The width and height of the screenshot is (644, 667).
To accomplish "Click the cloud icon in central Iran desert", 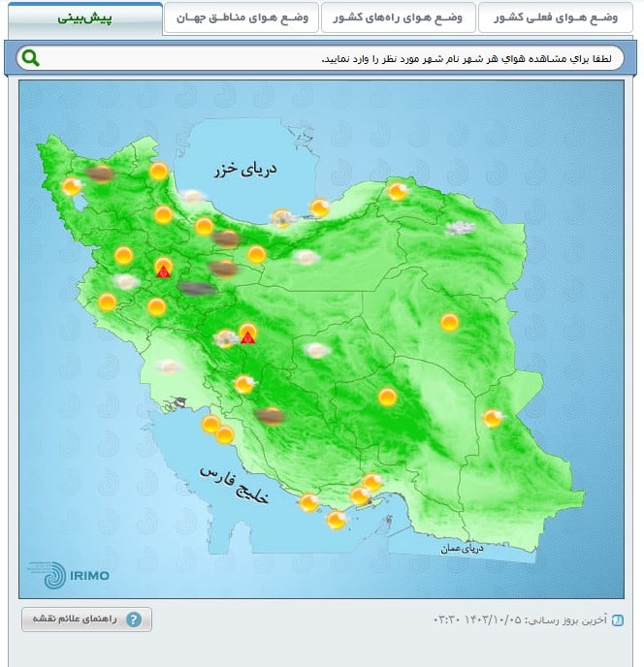I will (x=317, y=351).
